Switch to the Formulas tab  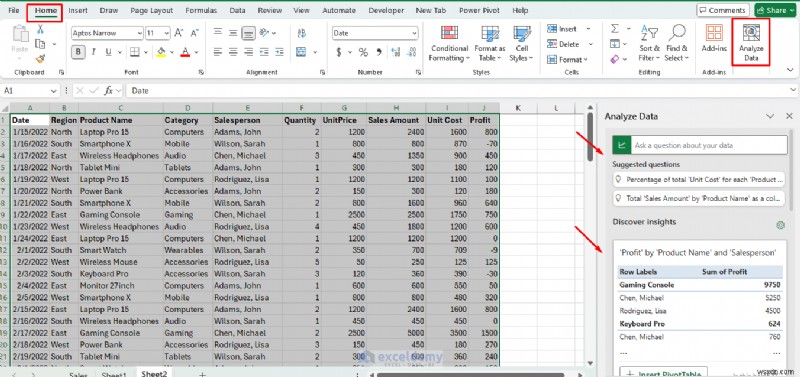click(x=201, y=10)
